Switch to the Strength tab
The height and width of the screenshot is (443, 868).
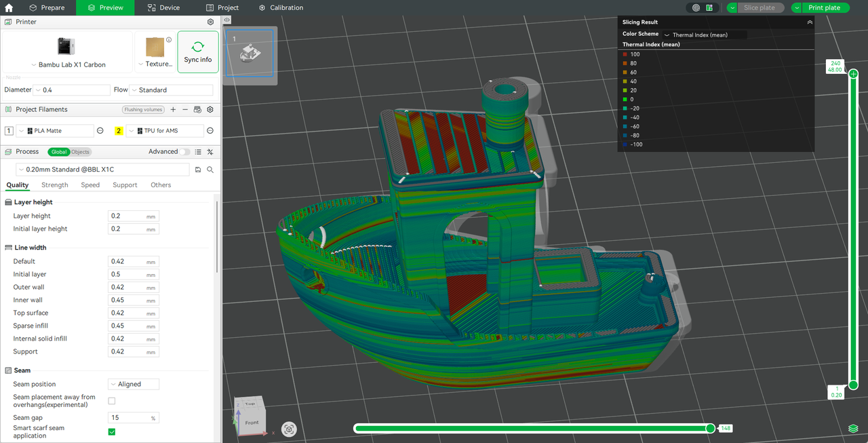coord(54,185)
